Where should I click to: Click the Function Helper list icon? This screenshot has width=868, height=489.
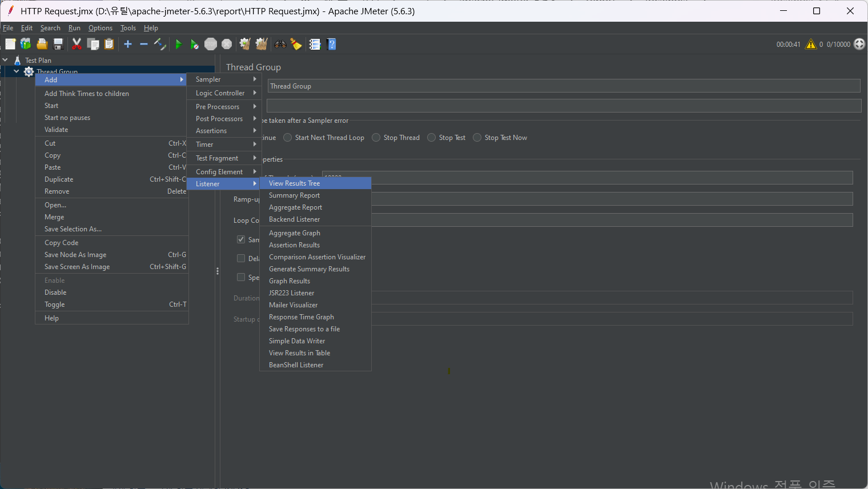[315, 44]
